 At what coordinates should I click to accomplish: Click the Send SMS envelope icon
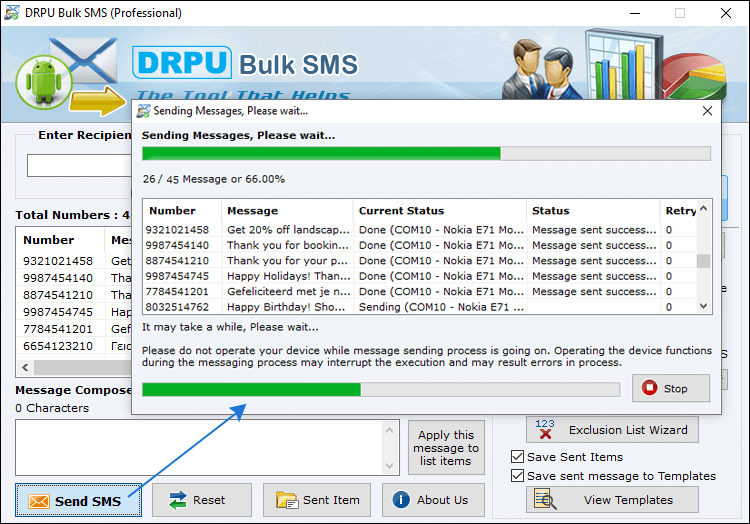click(x=39, y=501)
